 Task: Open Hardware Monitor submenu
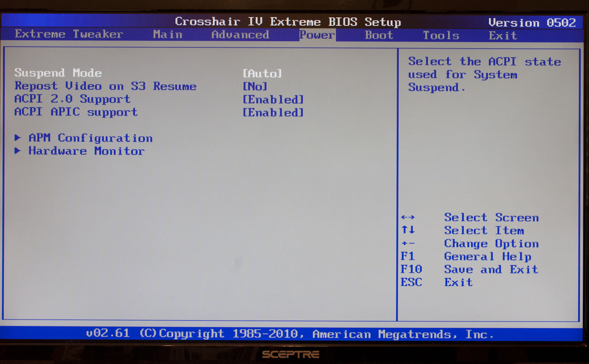[87, 151]
